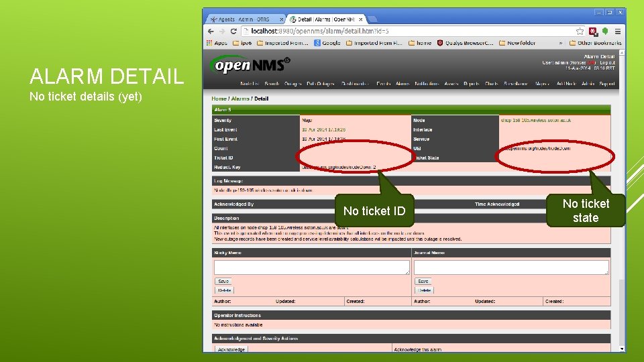Reload the page with refresh icon
The height and width of the screenshot is (362, 644).
click(x=233, y=32)
